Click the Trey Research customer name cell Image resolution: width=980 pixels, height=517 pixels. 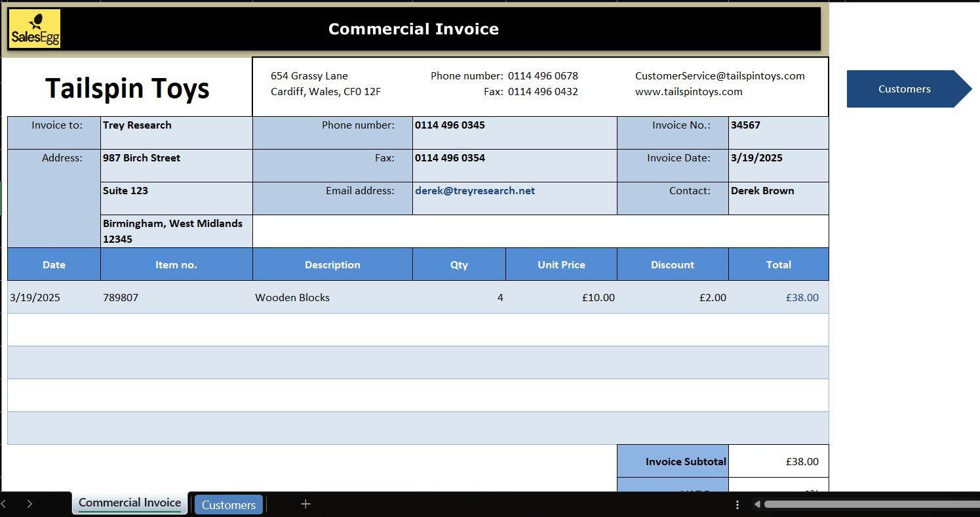click(x=176, y=133)
